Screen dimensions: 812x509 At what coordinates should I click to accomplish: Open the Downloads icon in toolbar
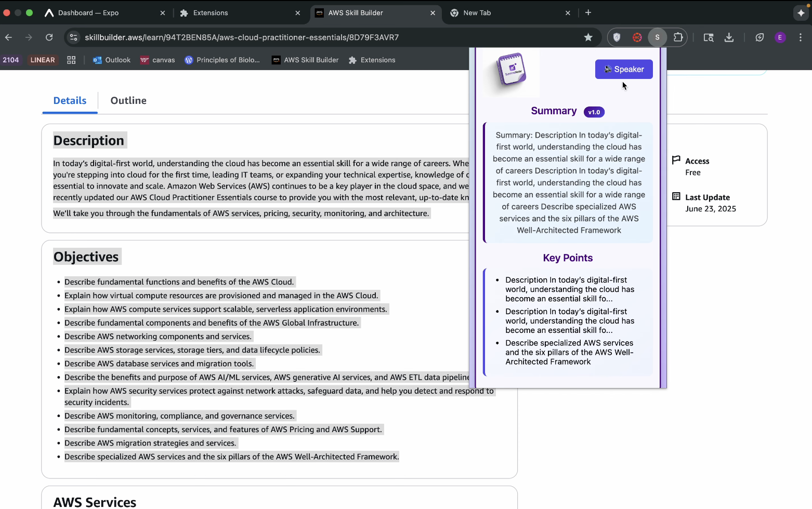coord(729,37)
